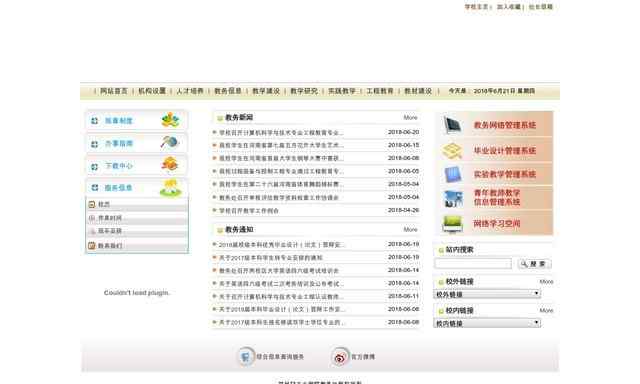
Task: Open the 综合信息查询服务 footer link text
Action: 280,357
